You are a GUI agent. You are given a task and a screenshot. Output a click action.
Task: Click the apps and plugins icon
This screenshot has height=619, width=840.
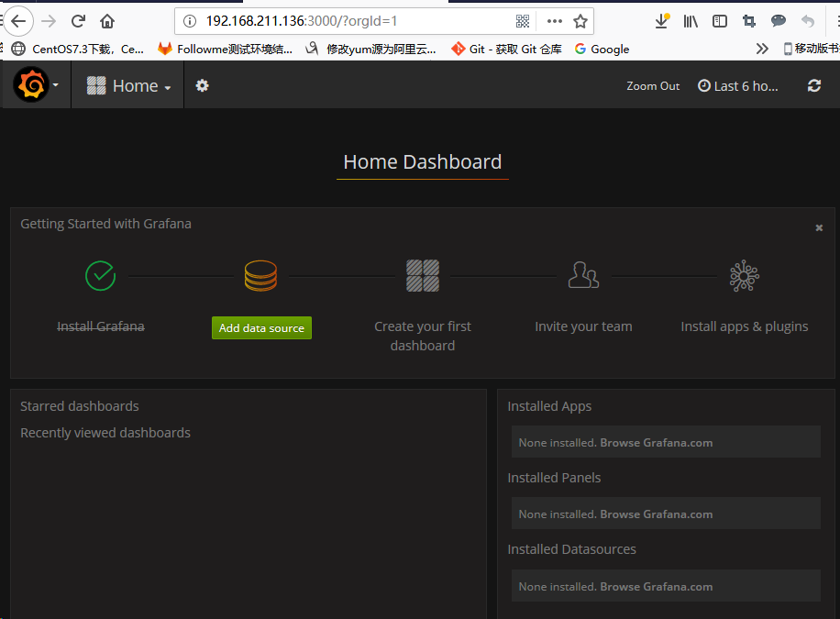[745, 275]
